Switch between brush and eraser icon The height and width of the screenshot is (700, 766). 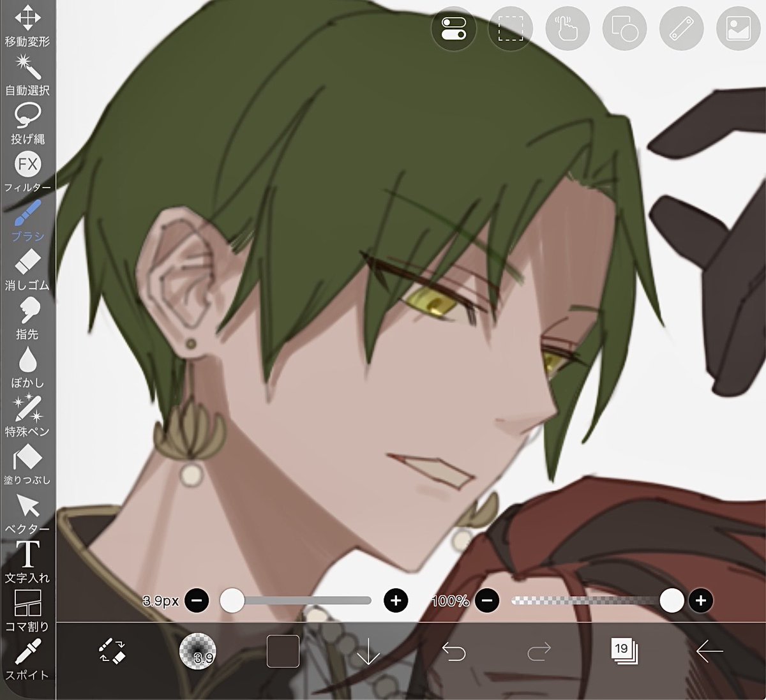[x=112, y=651]
